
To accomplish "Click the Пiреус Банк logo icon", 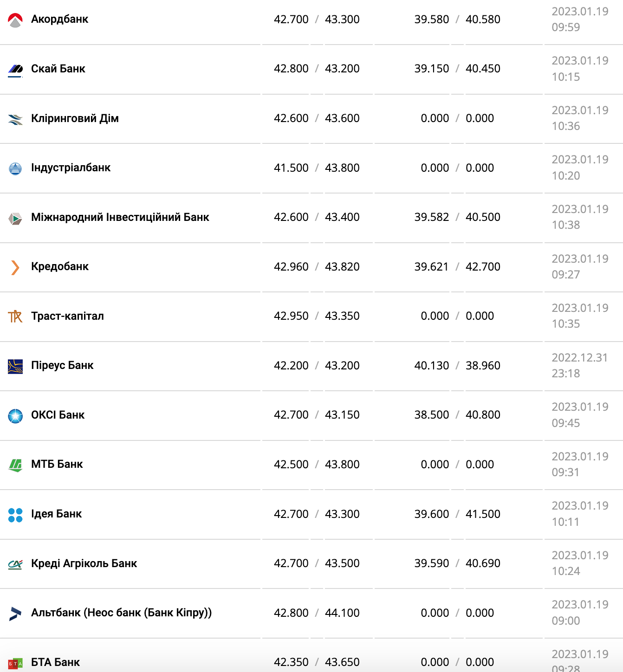I will tap(15, 366).
